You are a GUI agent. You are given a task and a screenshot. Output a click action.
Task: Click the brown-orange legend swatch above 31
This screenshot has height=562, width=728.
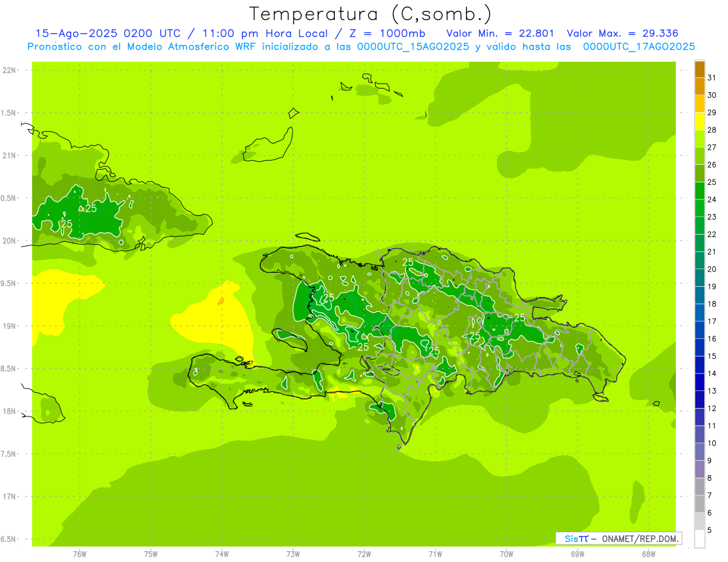(x=699, y=69)
